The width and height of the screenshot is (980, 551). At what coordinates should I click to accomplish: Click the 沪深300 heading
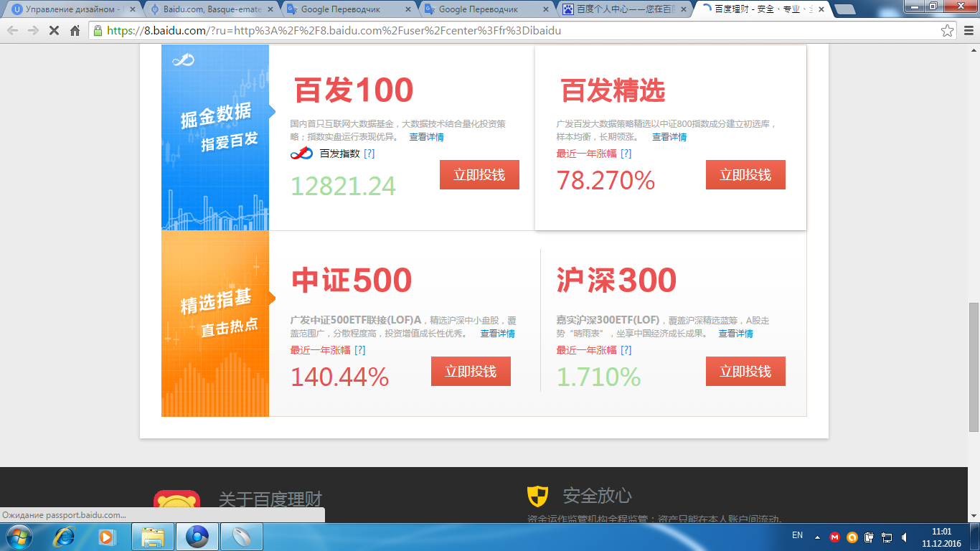(x=617, y=281)
